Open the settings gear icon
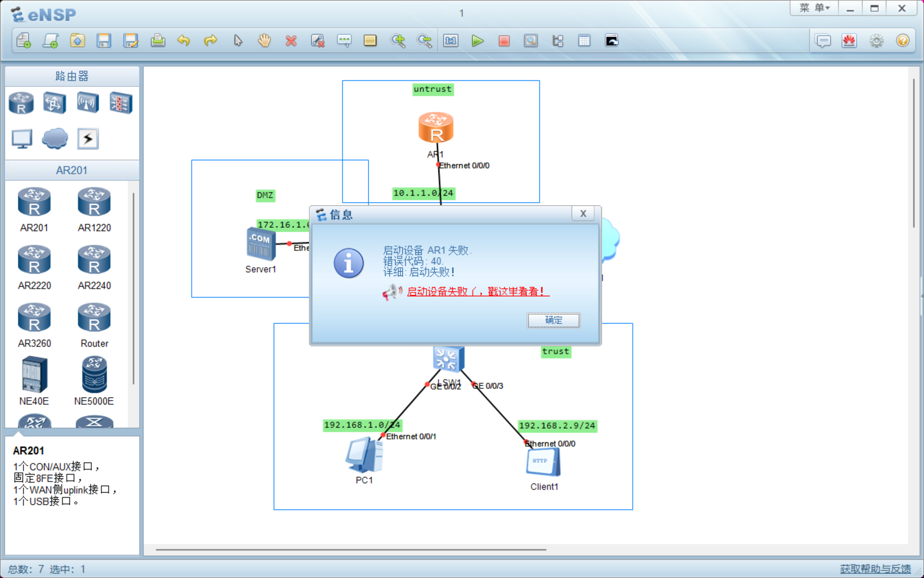Image resolution: width=924 pixels, height=578 pixels. tap(876, 41)
